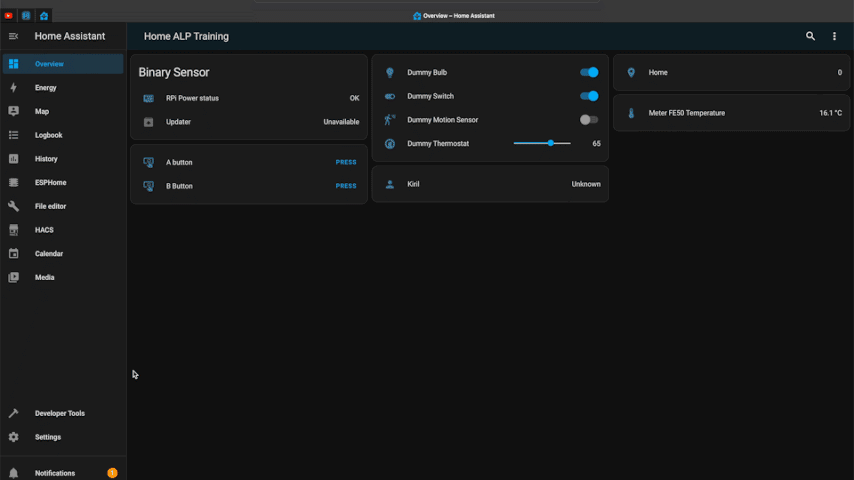
Task: Switch to the Home Assistant house tab
Action: 44,16
